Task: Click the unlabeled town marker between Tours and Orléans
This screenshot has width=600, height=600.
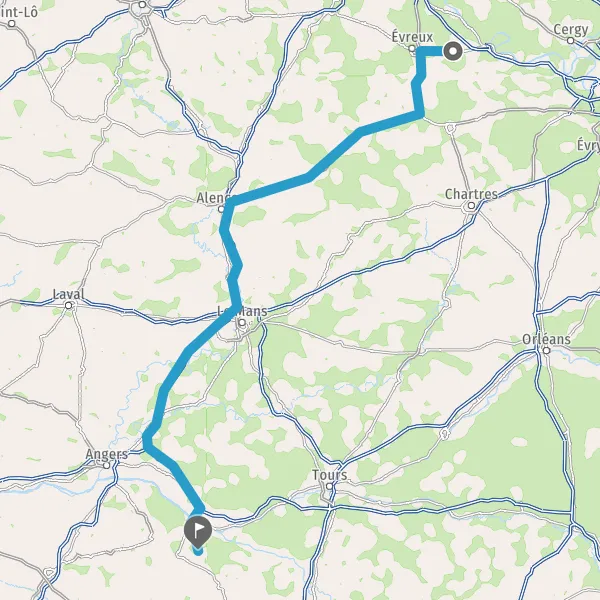Action: tap(444, 434)
